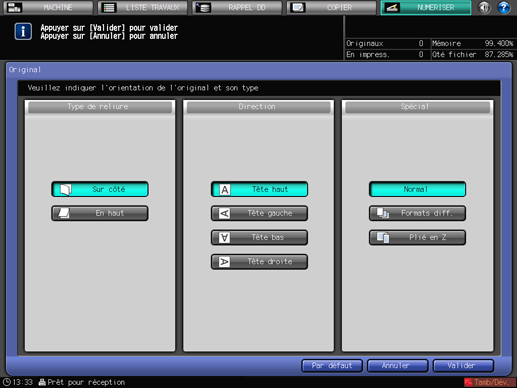The height and width of the screenshot is (388, 517).
Task: Click the Spécial panel header
Action: [x=417, y=107]
